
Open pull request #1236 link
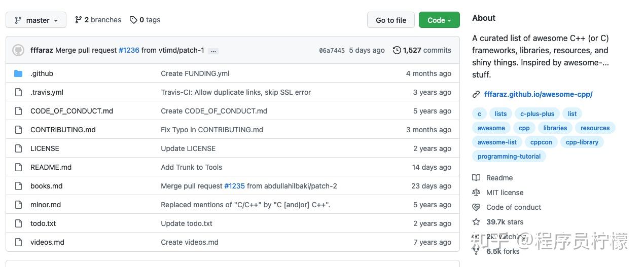(129, 50)
